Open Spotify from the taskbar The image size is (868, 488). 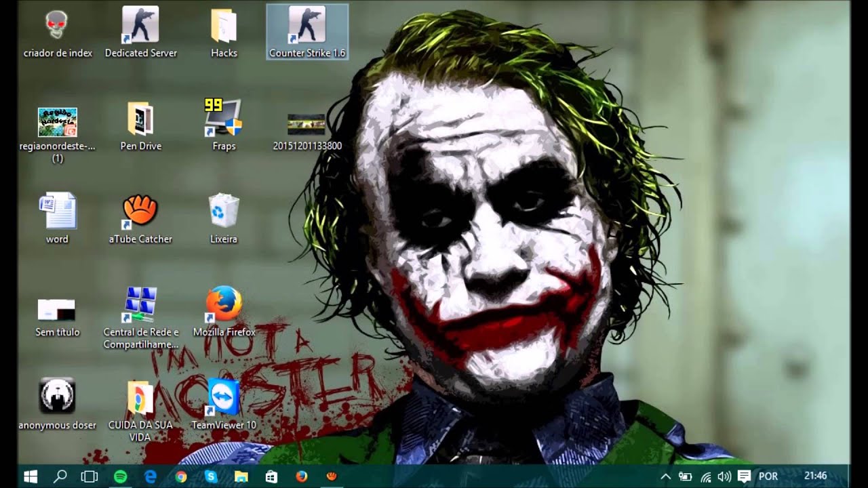tap(120, 476)
